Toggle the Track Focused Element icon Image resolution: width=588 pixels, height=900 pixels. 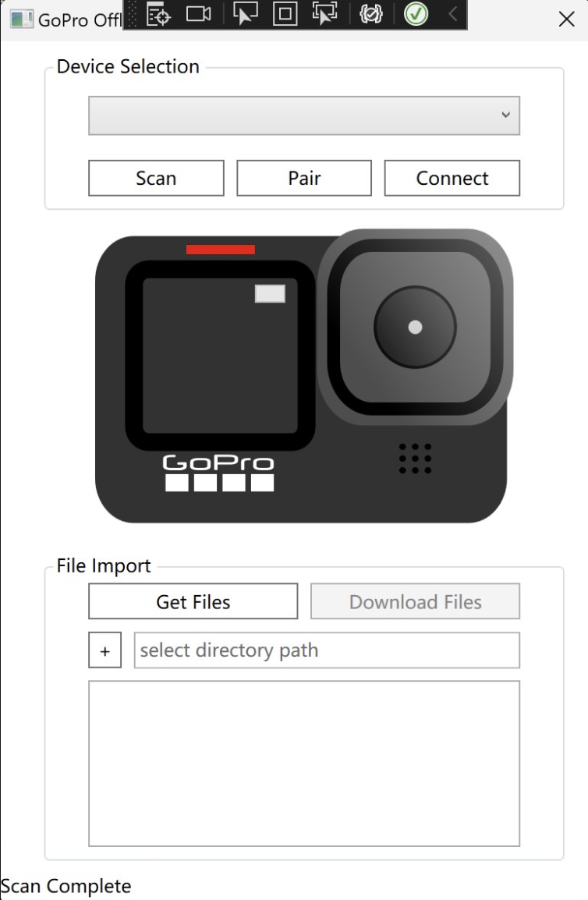tap(324, 14)
